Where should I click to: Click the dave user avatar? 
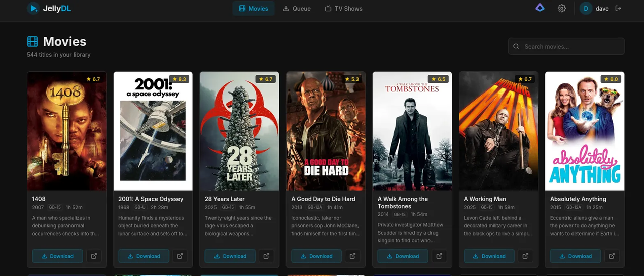coord(586,9)
